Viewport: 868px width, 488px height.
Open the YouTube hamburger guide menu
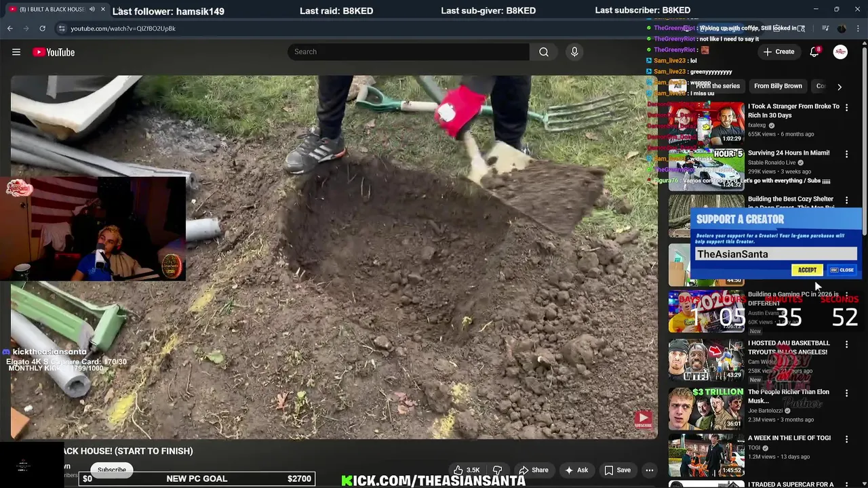coord(16,52)
